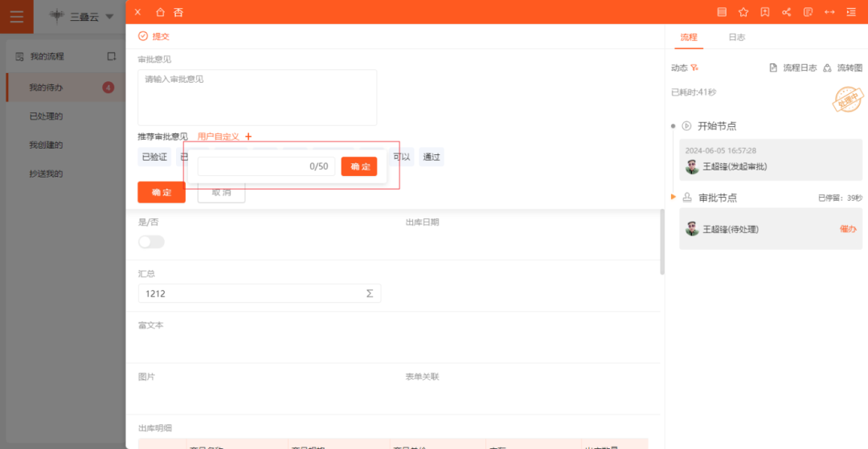The height and width of the screenshot is (449, 868).
Task: Click the red badge showing 4
Action: [x=108, y=88]
